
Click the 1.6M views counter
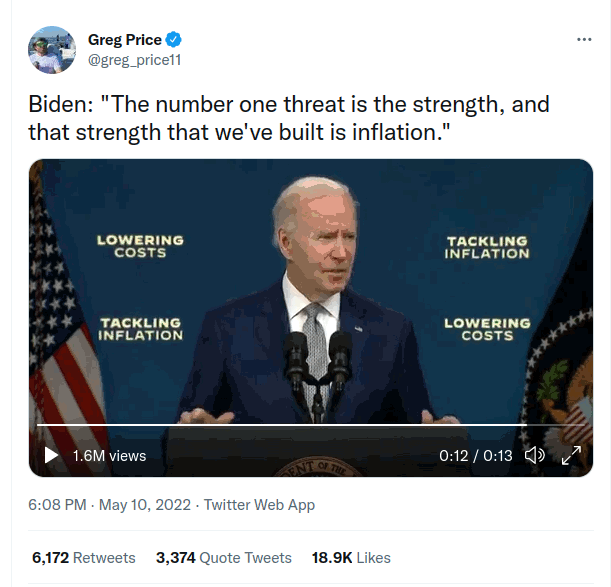(109, 456)
